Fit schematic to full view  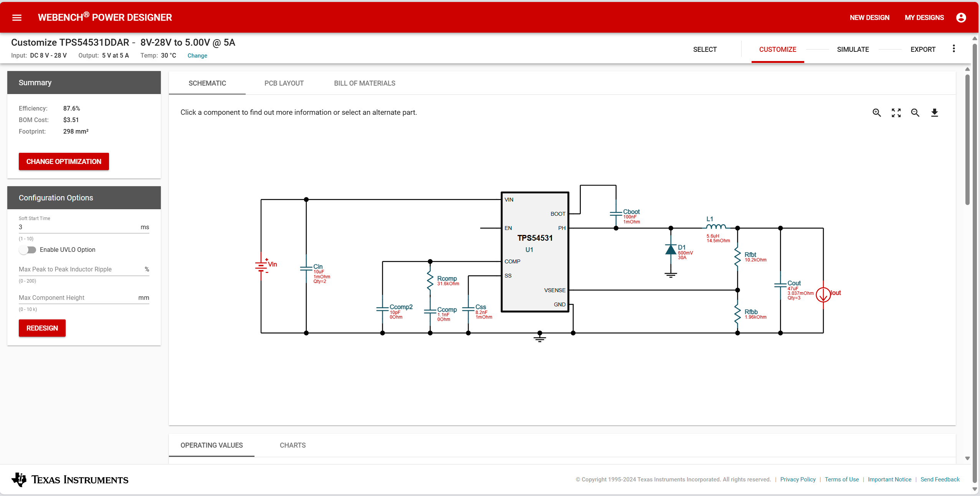point(896,112)
